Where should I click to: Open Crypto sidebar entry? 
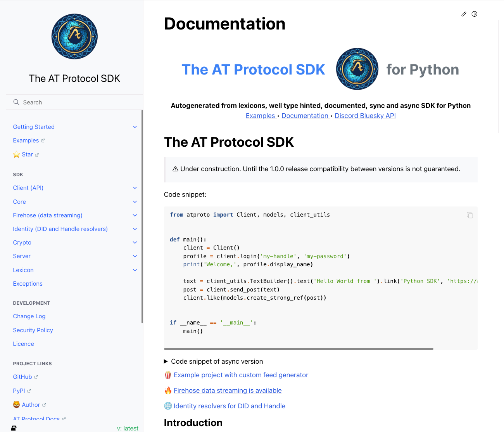(22, 243)
